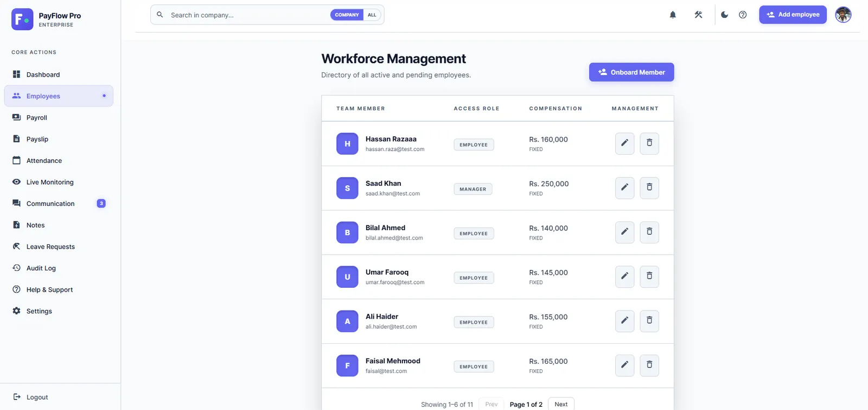The image size is (868, 410).
Task: Click the name Umar Farooq
Action: (387, 272)
